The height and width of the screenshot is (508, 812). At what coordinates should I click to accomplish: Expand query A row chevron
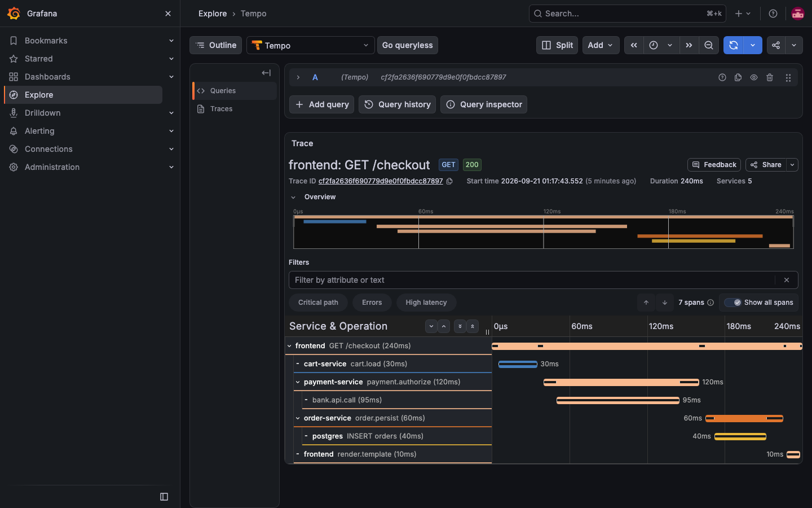pos(298,77)
